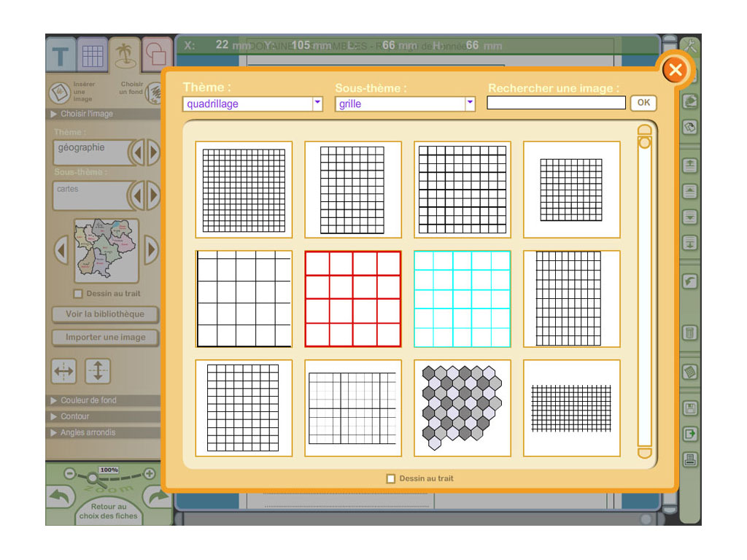This screenshot has height=560, width=747.
Task: Open the Sous-thème dropdown showing grille
Action: (x=470, y=104)
